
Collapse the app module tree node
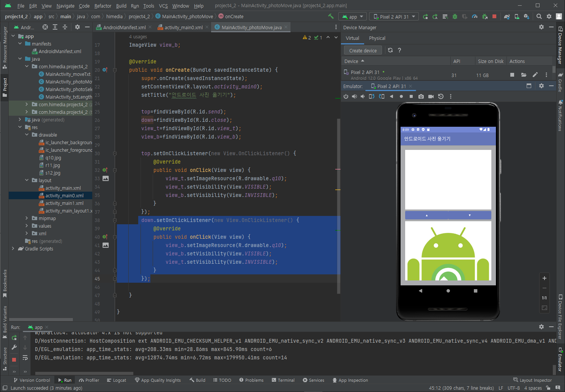[x=13, y=36]
